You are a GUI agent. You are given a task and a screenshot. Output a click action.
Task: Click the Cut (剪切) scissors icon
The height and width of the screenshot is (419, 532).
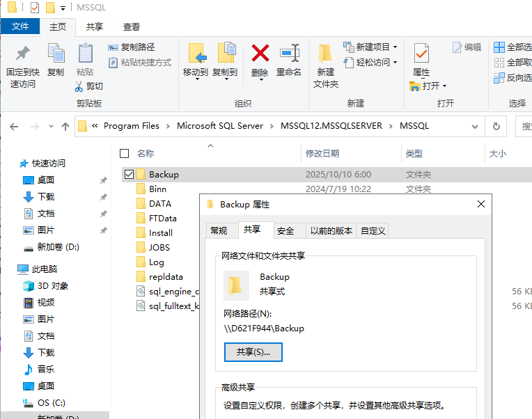79,86
